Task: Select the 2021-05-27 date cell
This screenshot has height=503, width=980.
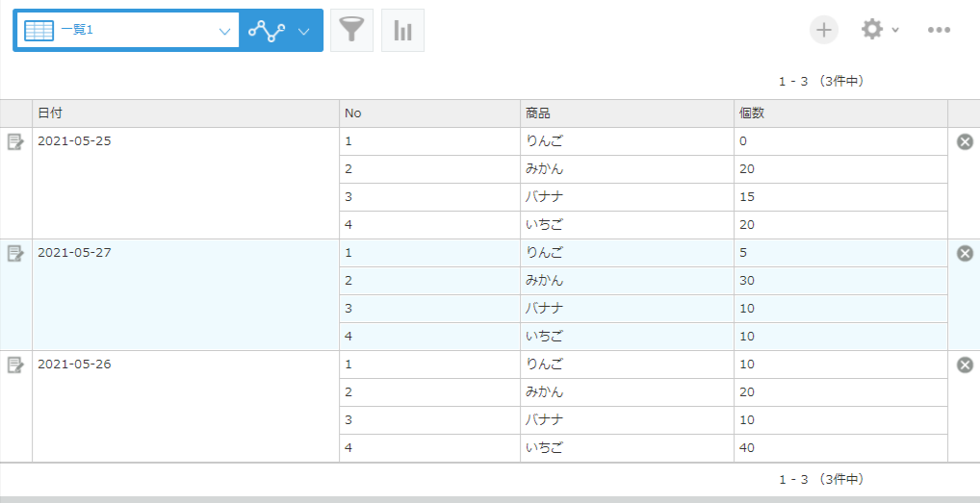Action: point(74,253)
